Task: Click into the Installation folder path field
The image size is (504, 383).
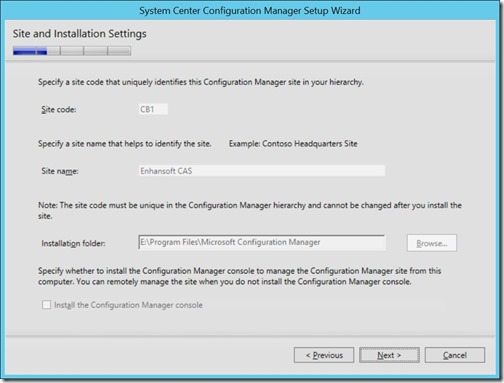Action: click(262, 243)
